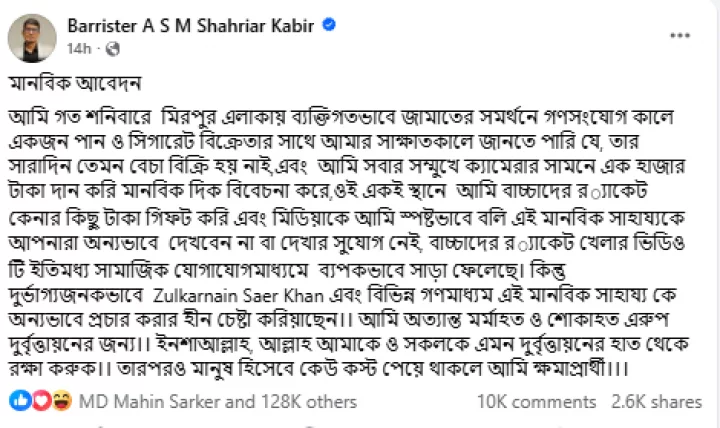Viewport: 720px width, 428px height.
Task: Open the "14h" post timestamp
Action: (x=77, y=48)
